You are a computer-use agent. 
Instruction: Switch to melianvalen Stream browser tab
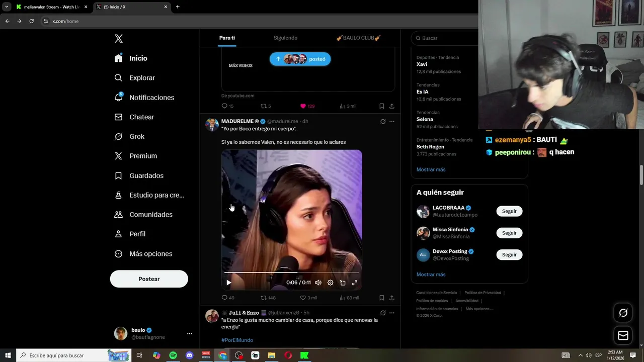(x=51, y=7)
